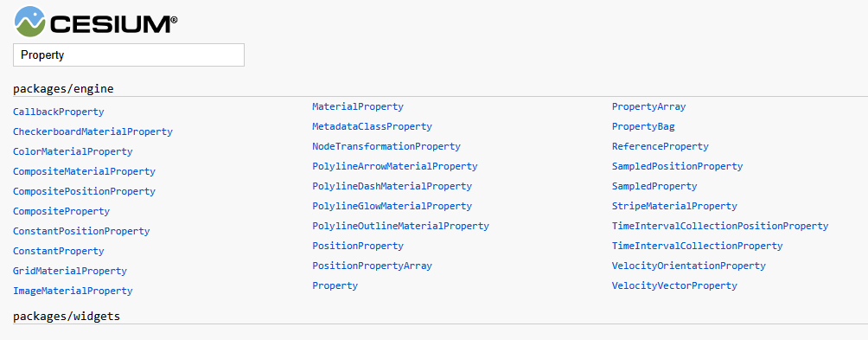Click the VelocityVectorProperty link

click(x=674, y=285)
